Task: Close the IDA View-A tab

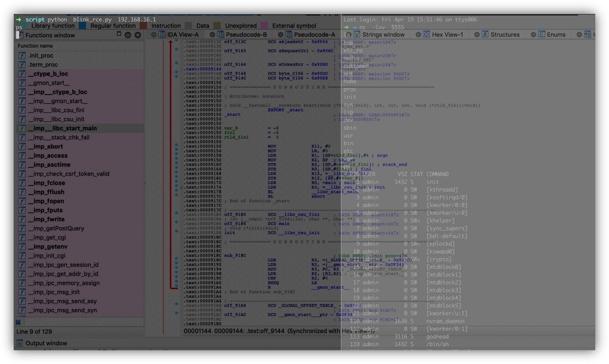Action: (154, 35)
